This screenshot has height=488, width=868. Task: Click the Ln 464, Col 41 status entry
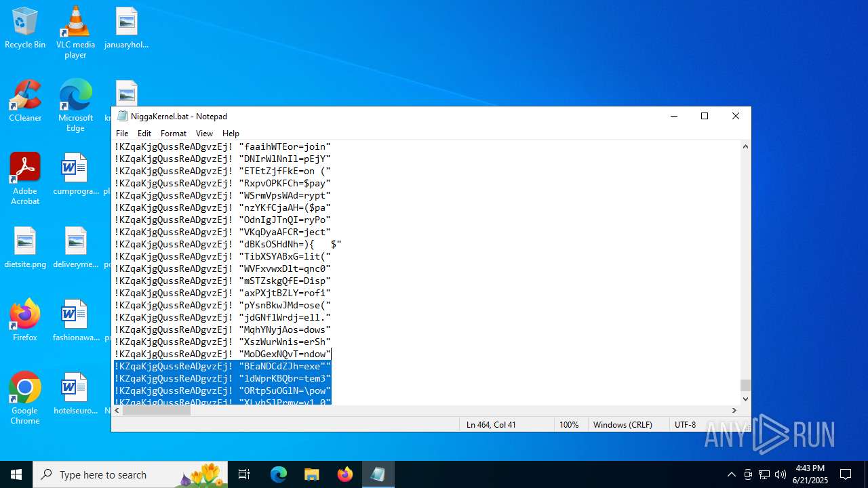coord(506,424)
